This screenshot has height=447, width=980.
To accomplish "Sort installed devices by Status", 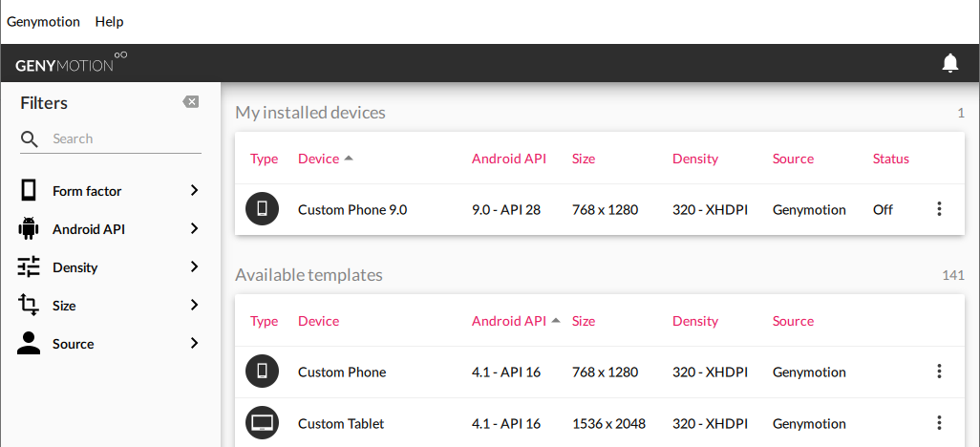I will coord(890,159).
